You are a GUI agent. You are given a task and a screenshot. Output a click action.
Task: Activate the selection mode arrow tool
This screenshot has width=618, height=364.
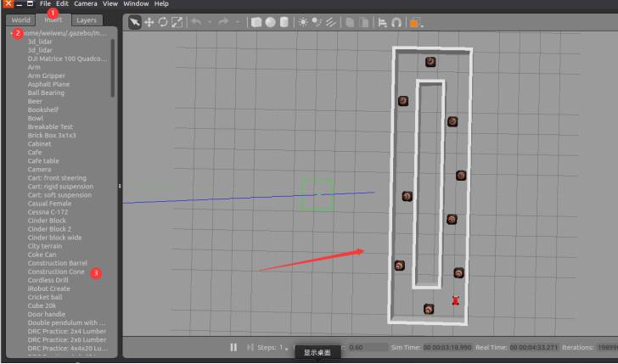coord(135,22)
